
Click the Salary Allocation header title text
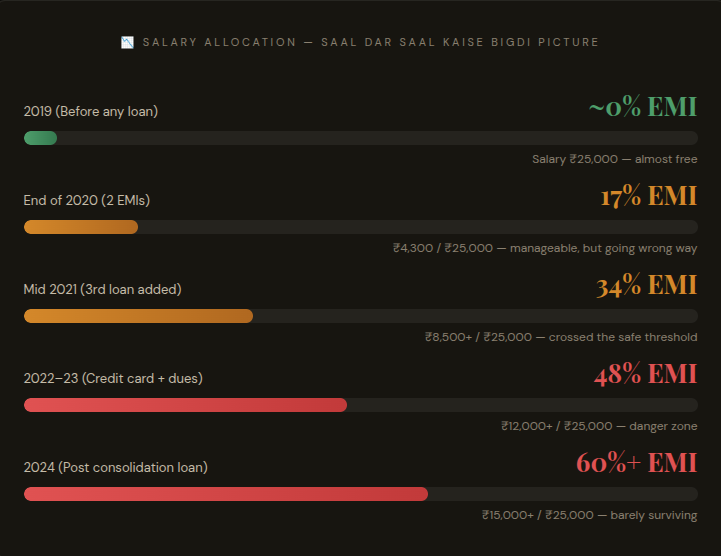tap(370, 42)
